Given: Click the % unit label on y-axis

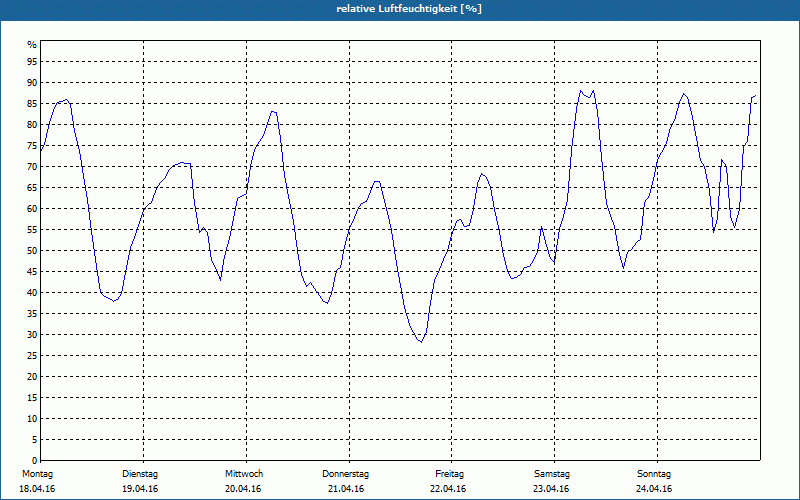Looking at the screenshot, I should coord(32,45).
